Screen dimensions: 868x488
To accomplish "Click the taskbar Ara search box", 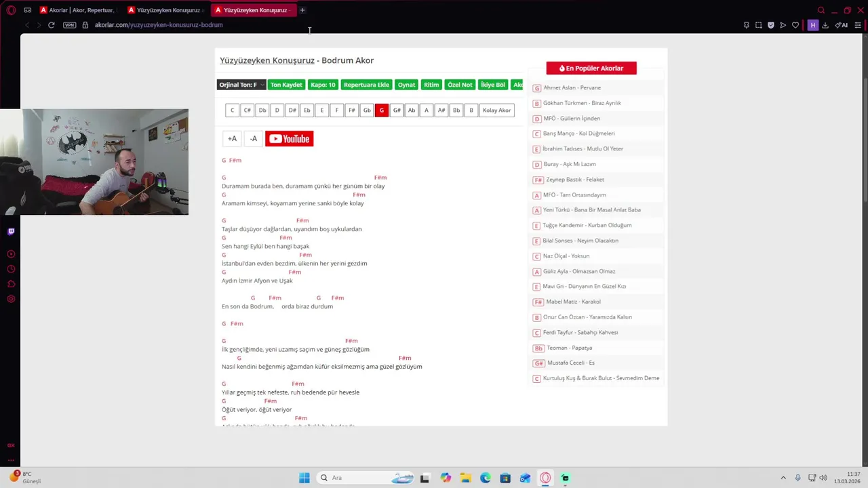I will [x=366, y=478].
